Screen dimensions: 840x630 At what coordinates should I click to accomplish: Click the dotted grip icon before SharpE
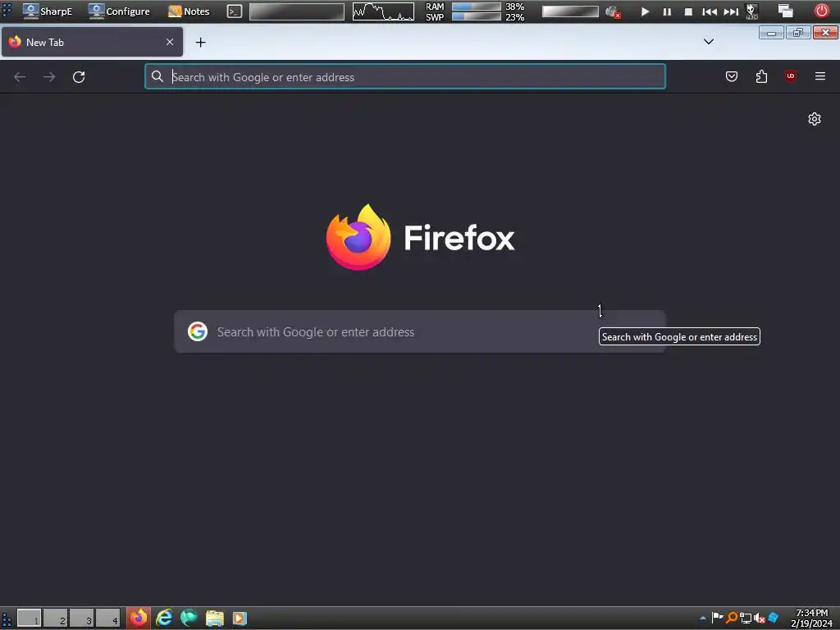(7, 11)
